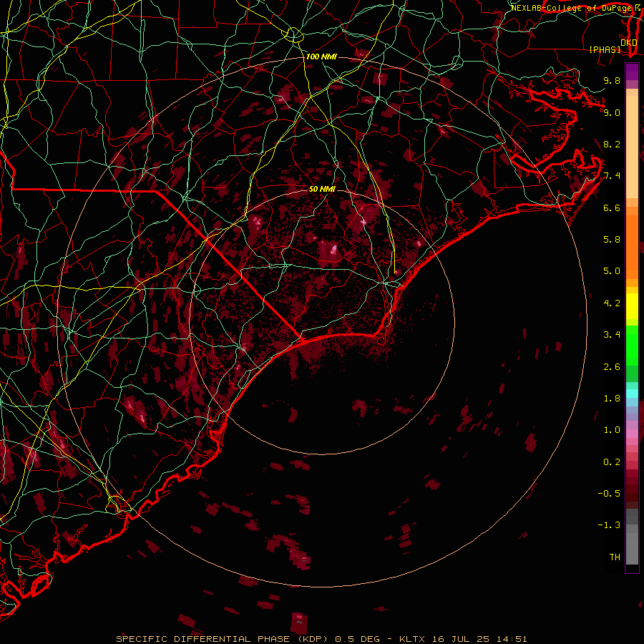Click the 0.2 color scale value
The height and width of the screenshot is (644, 644).
click(612, 462)
